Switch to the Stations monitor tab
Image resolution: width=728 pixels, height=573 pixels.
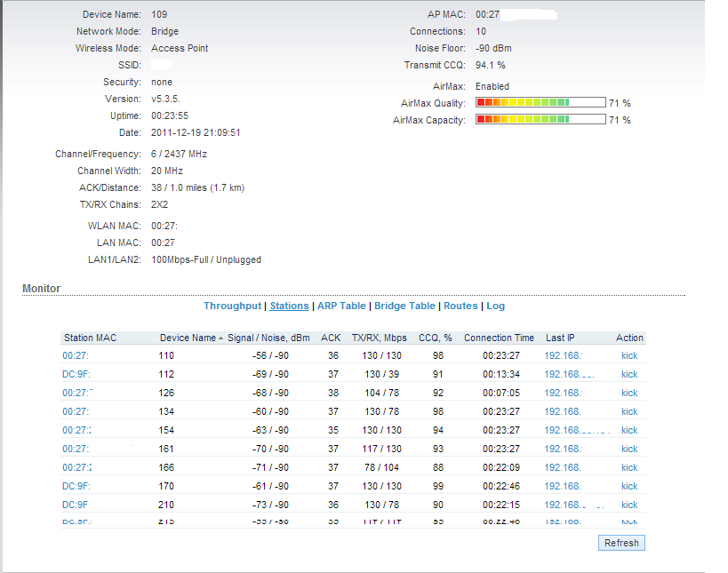click(x=289, y=306)
